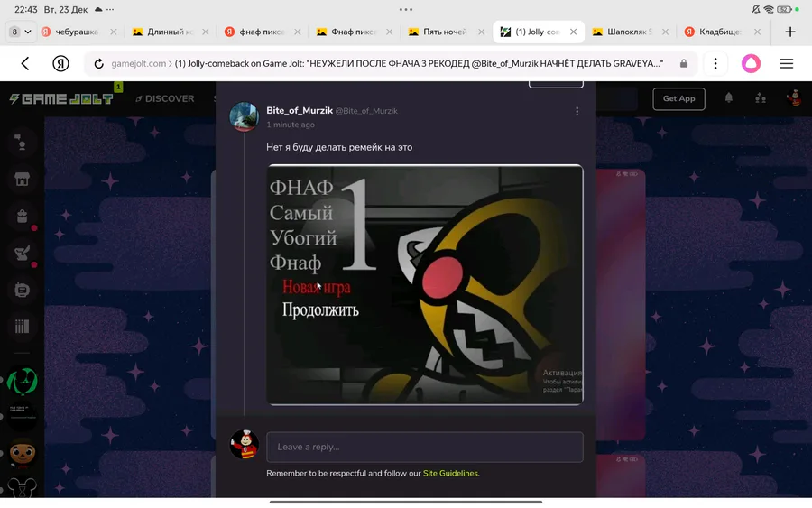Open the comment's three-dot options menu
The image size is (812, 508).
(x=577, y=111)
